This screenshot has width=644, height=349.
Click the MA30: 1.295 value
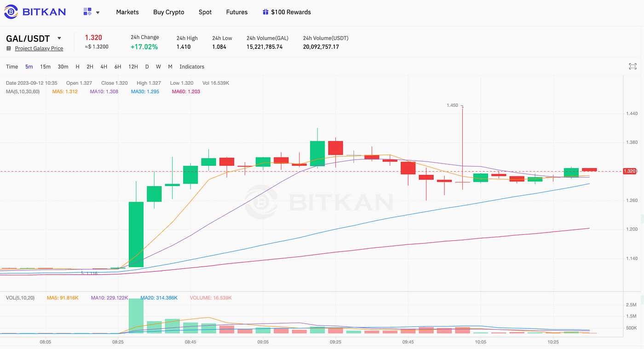pos(145,92)
